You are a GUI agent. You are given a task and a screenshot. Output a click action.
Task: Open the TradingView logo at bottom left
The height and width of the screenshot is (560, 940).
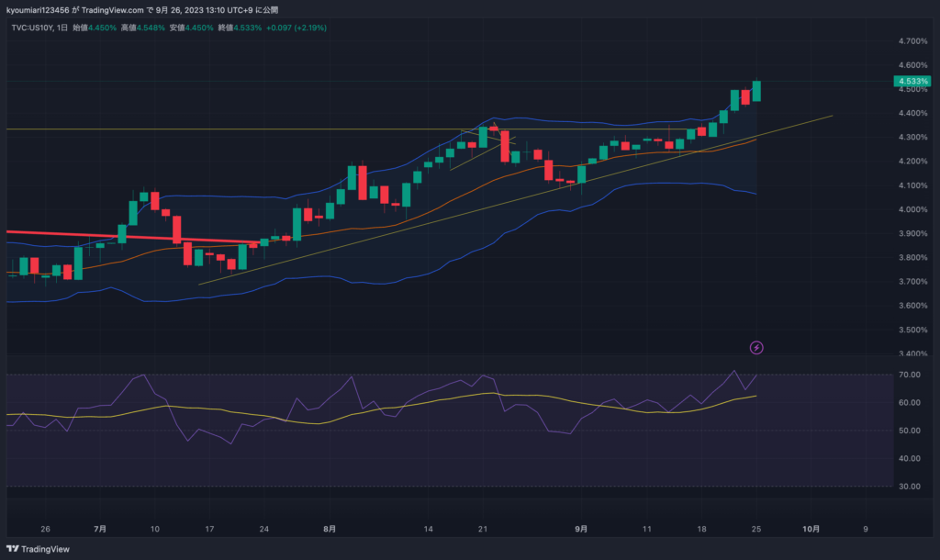click(x=38, y=549)
